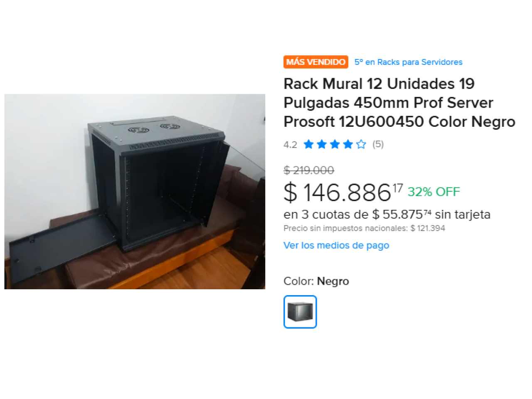Click the main rack product photo

click(135, 192)
